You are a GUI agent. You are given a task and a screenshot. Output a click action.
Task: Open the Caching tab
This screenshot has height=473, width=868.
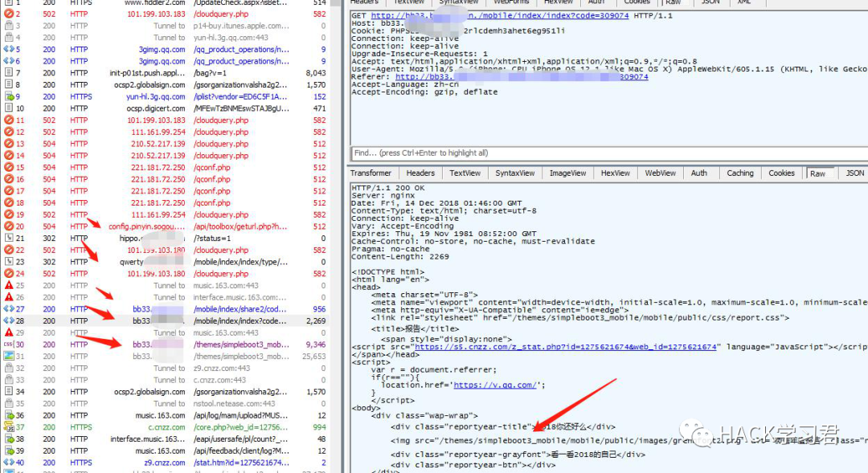[740, 173]
